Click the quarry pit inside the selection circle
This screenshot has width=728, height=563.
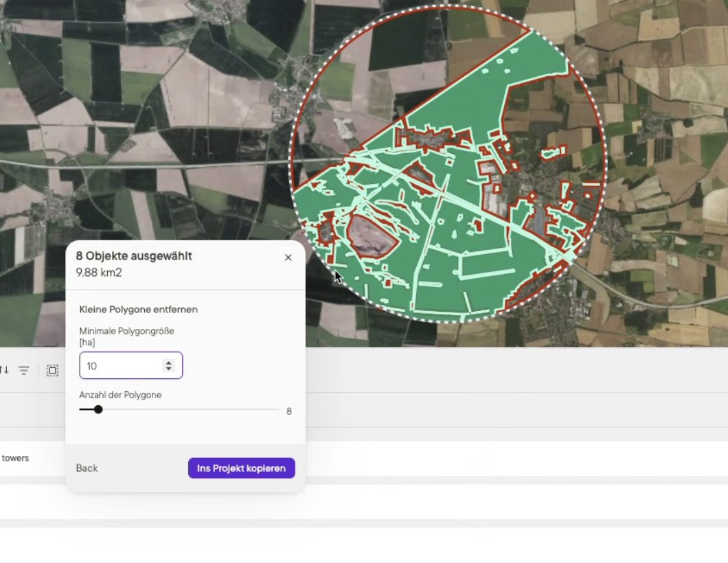click(x=372, y=237)
